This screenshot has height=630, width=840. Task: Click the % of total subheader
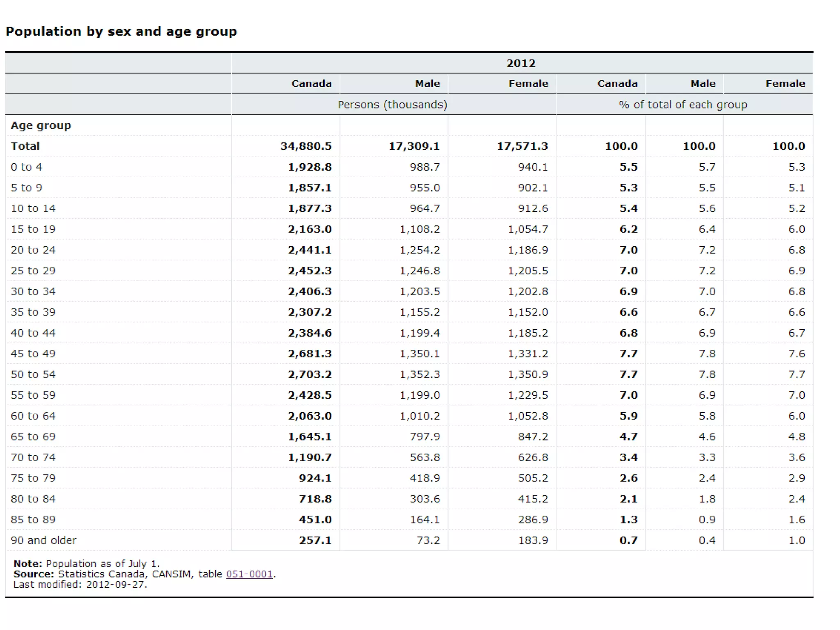pyautogui.click(x=683, y=105)
